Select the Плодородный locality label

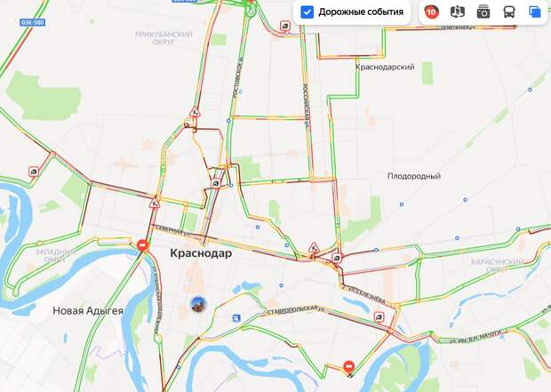414,176
